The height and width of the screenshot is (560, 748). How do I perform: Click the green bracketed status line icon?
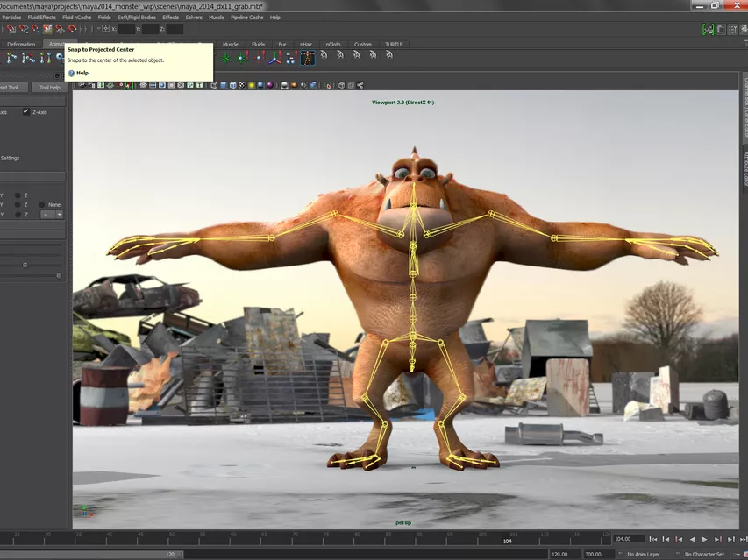(708, 30)
